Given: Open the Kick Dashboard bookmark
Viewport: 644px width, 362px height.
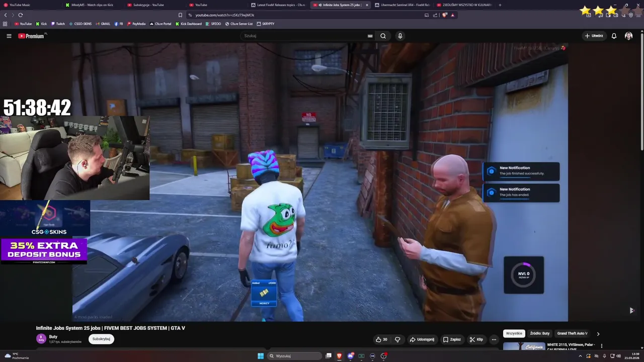Looking at the screenshot, I should point(189,24).
